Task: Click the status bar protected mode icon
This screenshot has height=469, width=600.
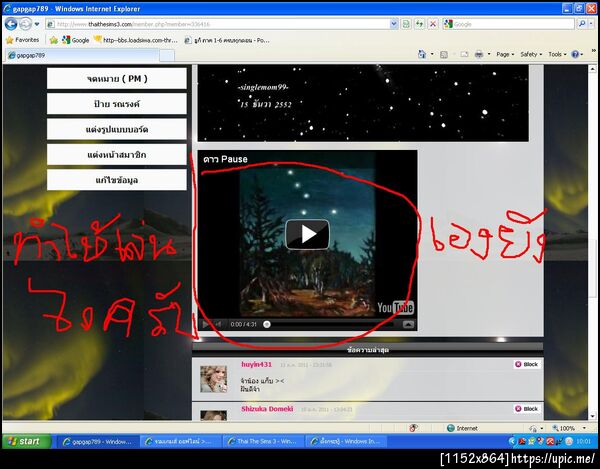Action: (x=533, y=428)
